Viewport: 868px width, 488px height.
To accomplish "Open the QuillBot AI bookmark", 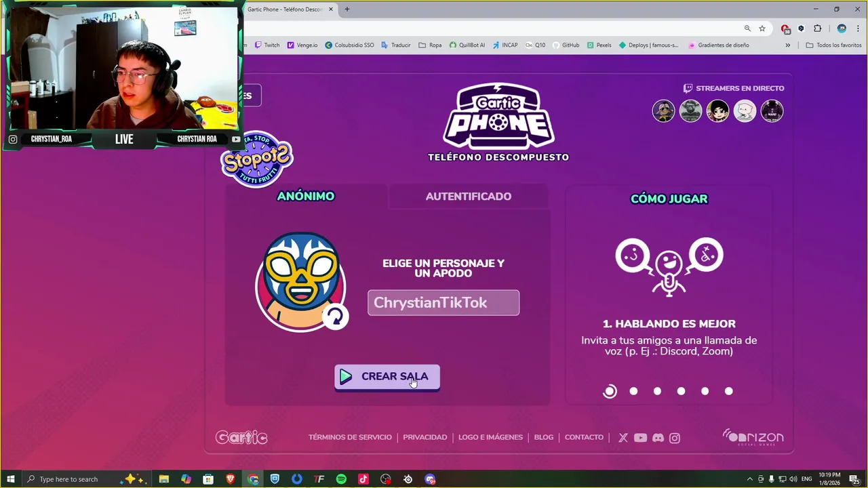I will pos(467,45).
